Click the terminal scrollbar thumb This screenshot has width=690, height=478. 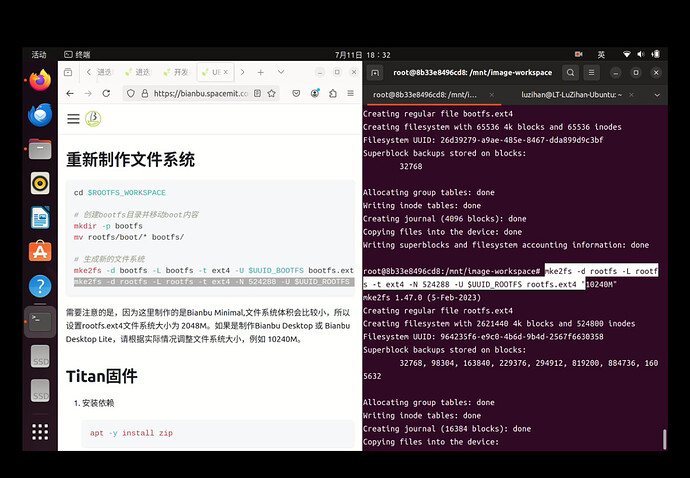(664, 439)
